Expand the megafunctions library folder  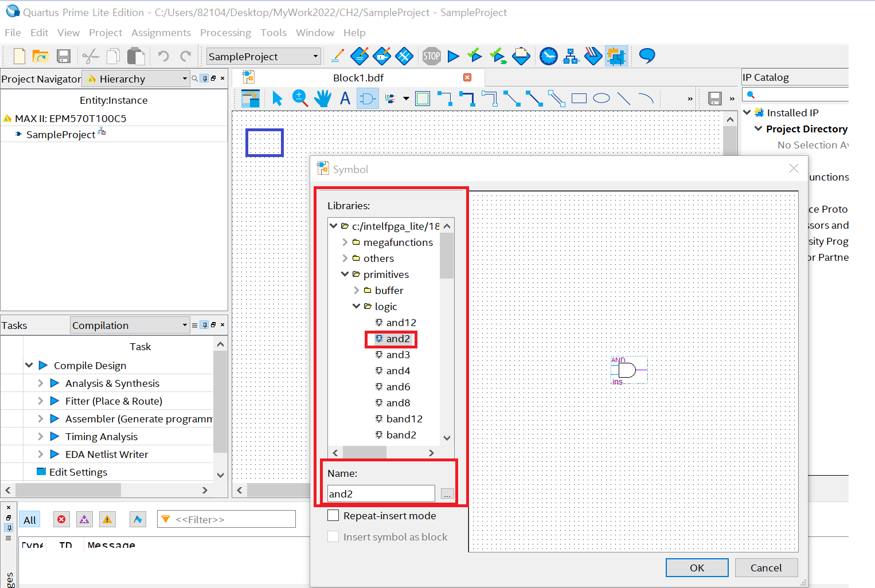coord(345,242)
